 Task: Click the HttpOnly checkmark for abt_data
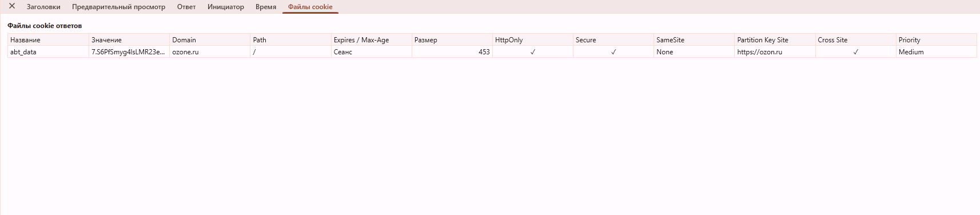pyautogui.click(x=533, y=52)
